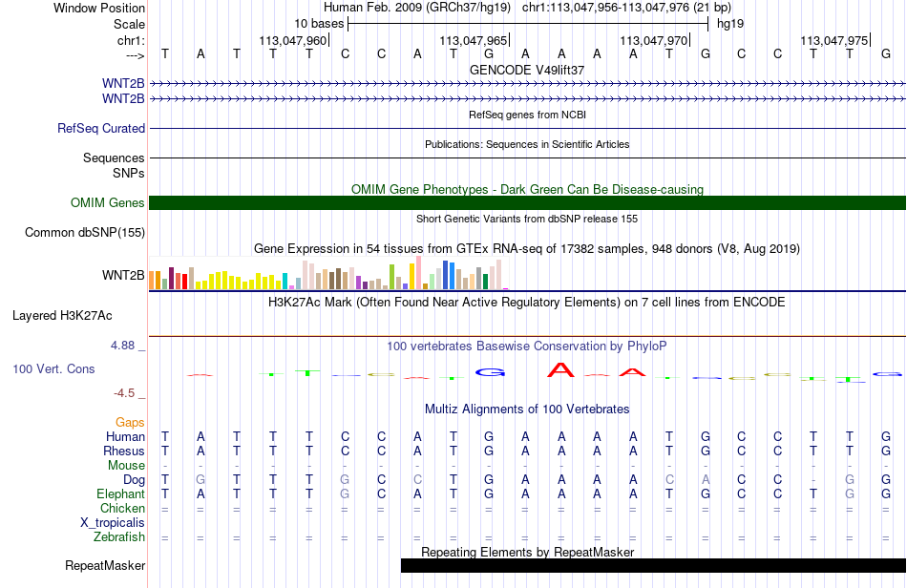This screenshot has height=588, width=907.
Task: Click the Elephant species alignment label
Action: coord(120,493)
